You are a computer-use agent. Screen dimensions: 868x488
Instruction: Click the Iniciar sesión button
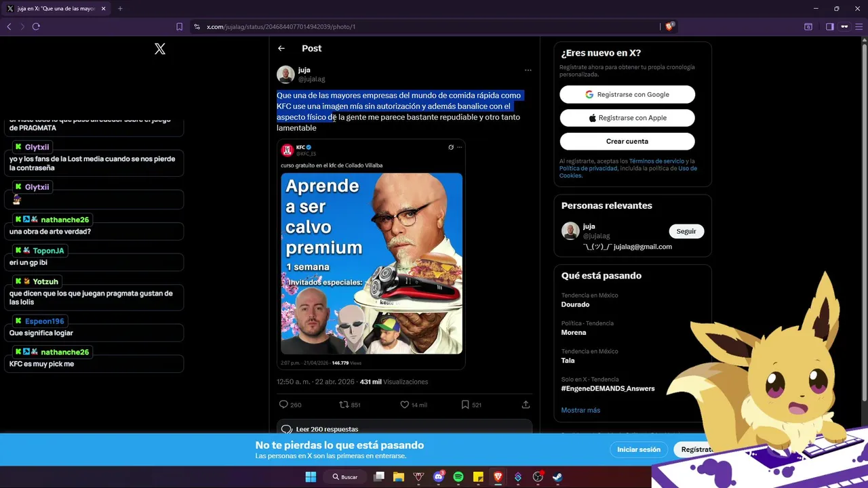pyautogui.click(x=639, y=449)
